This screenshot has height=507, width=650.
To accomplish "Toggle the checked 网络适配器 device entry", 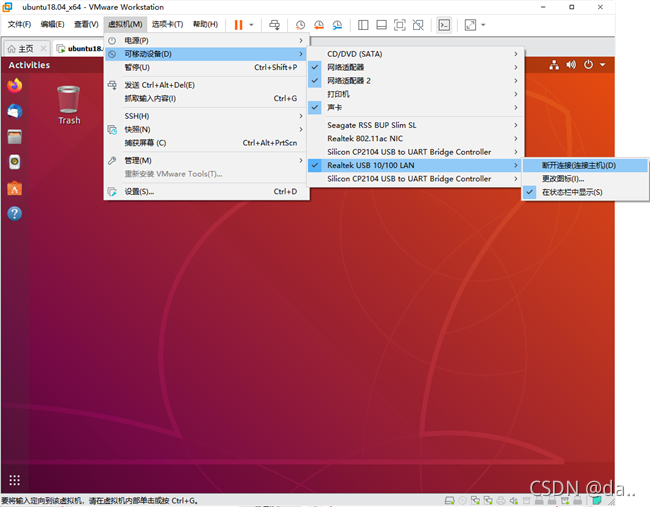I will [x=415, y=67].
